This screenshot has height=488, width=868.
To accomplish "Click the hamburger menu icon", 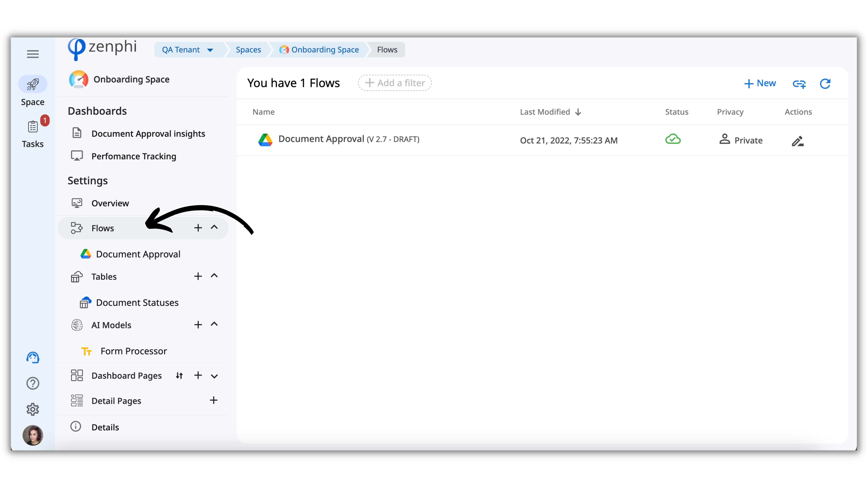I will (33, 54).
